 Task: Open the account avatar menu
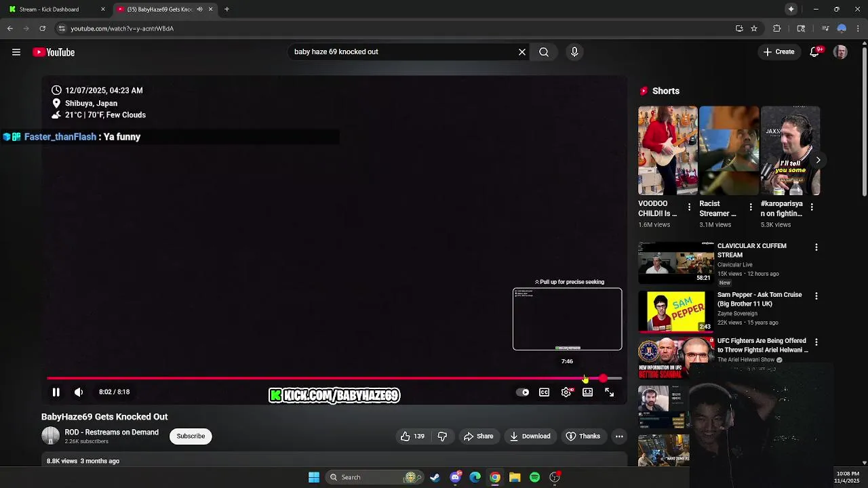(x=840, y=52)
